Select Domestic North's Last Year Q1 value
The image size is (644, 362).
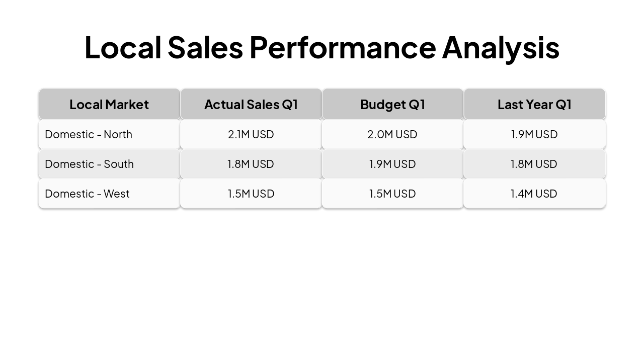click(534, 134)
